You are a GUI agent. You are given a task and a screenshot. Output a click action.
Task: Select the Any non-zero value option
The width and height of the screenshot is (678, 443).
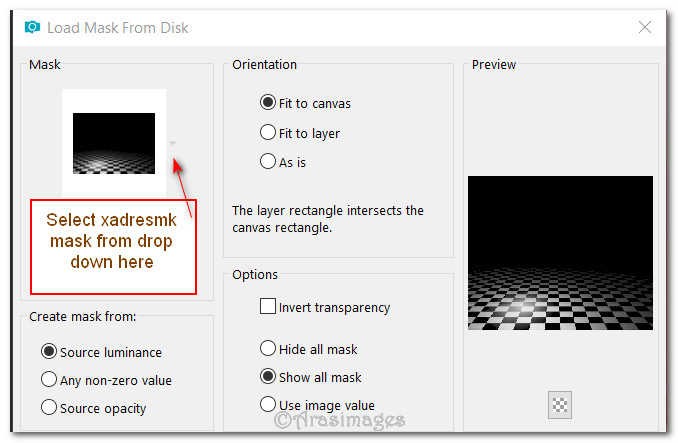click(48, 380)
